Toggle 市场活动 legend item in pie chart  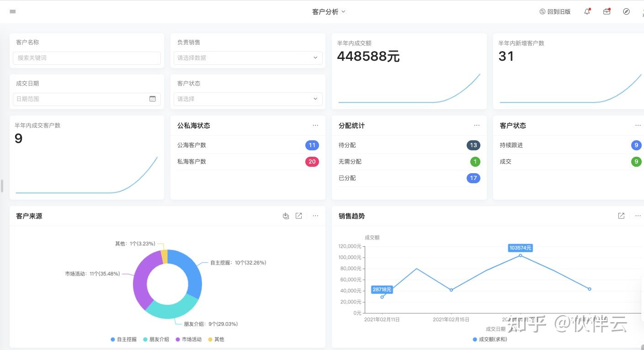tap(188, 339)
